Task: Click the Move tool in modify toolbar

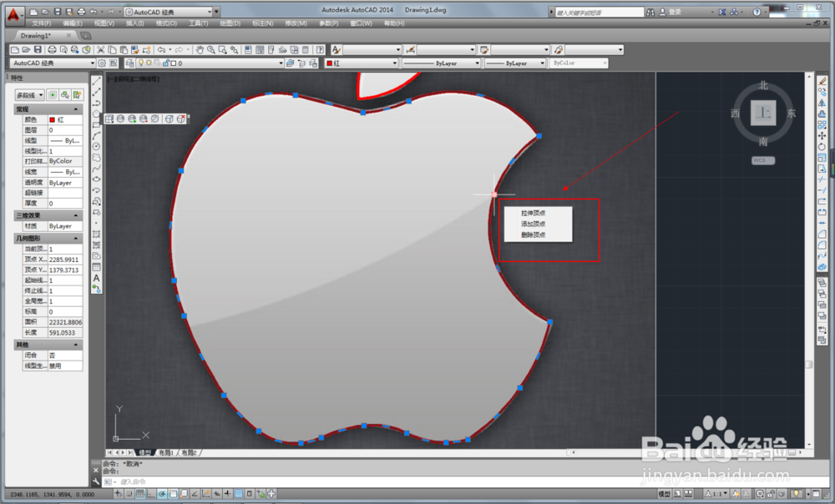Action: 822,136
